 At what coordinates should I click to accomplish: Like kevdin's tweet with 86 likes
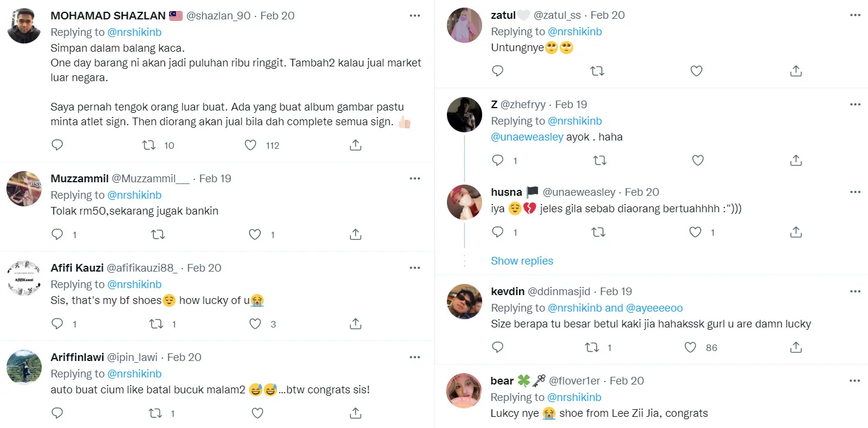(x=691, y=347)
